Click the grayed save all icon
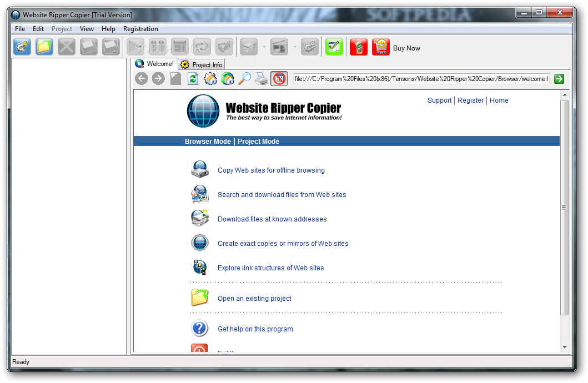This screenshot has height=383, width=588. click(x=111, y=47)
